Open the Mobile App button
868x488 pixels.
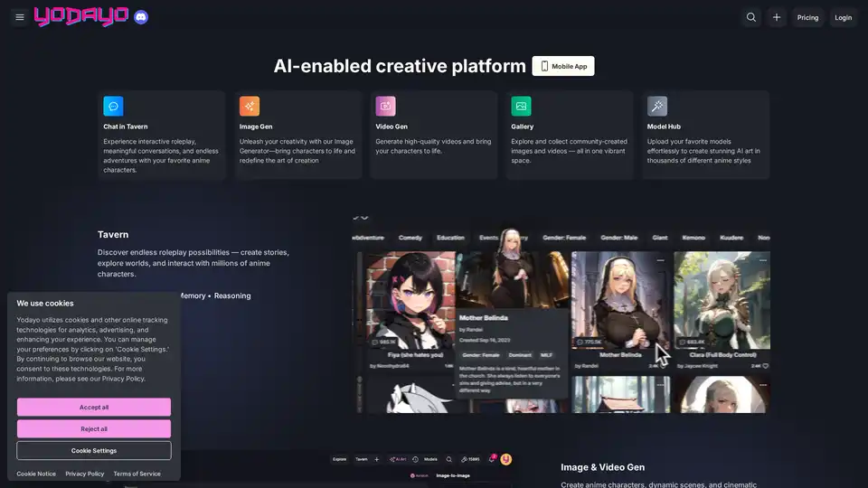(x=563, y=66)
